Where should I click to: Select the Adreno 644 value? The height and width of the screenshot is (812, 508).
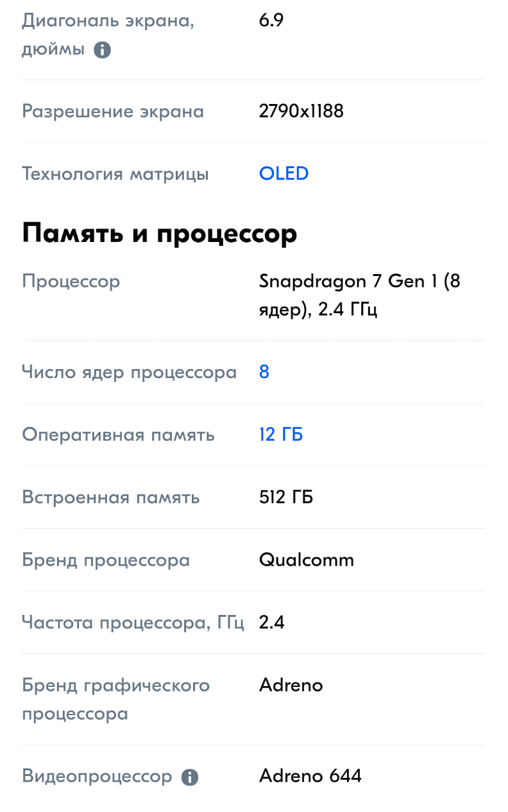310,776
